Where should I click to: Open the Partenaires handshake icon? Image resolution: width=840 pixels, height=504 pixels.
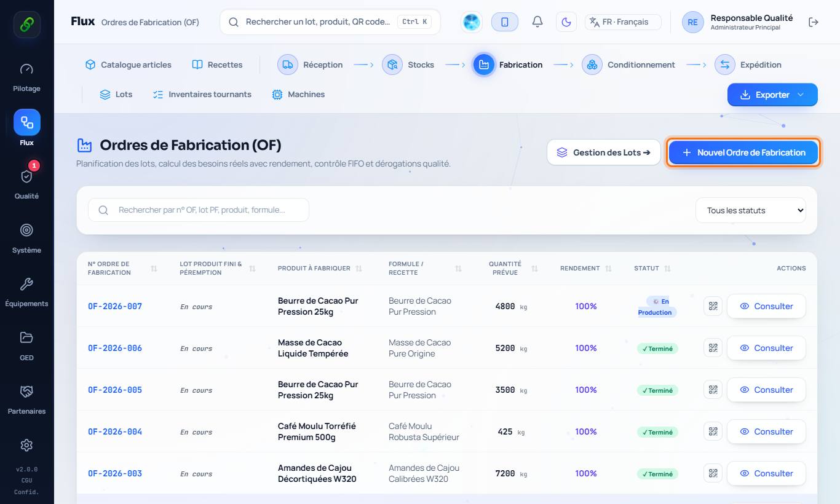26,398
